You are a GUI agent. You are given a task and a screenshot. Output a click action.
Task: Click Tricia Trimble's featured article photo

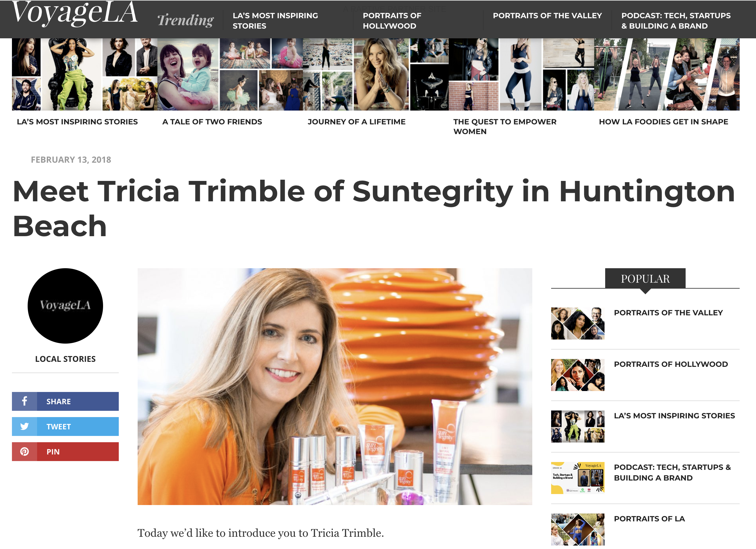[x=335, y=386]
